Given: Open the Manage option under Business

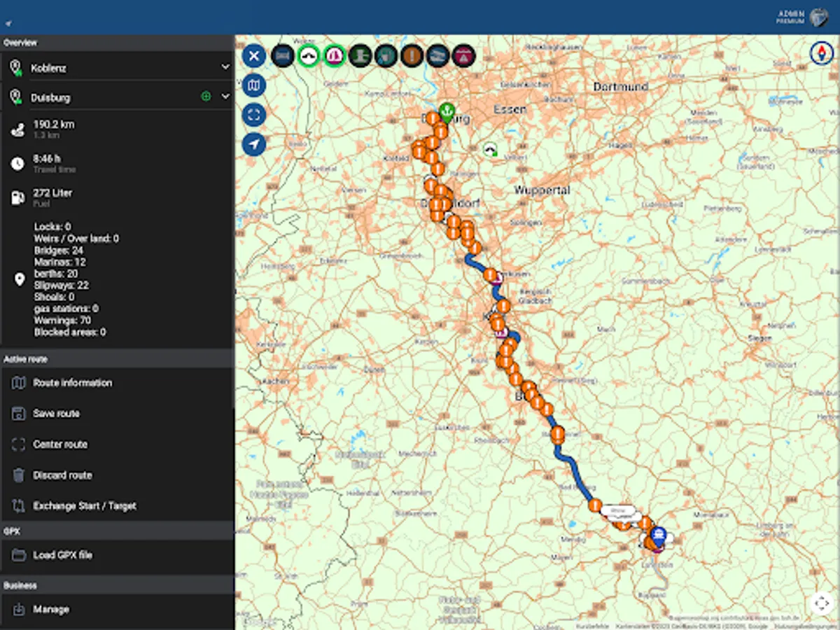Looking at the screenshot, I should [x=52, y=609].
